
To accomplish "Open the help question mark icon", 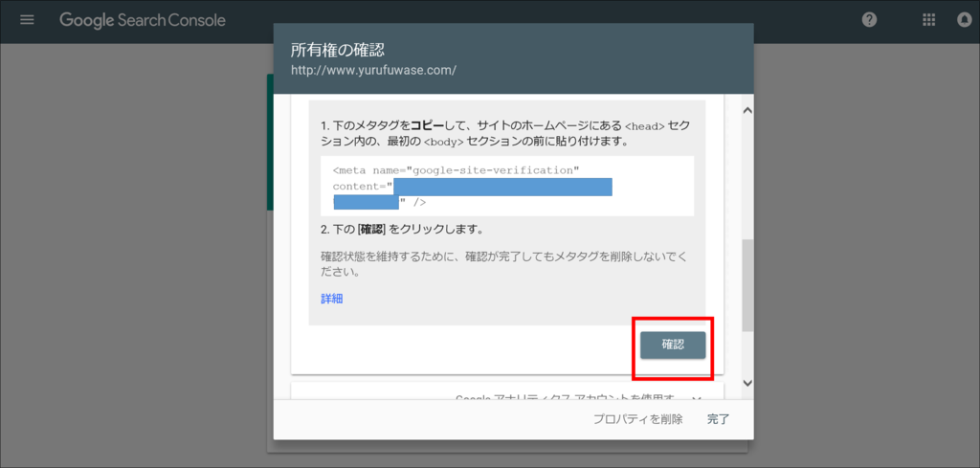I will 869,20.
